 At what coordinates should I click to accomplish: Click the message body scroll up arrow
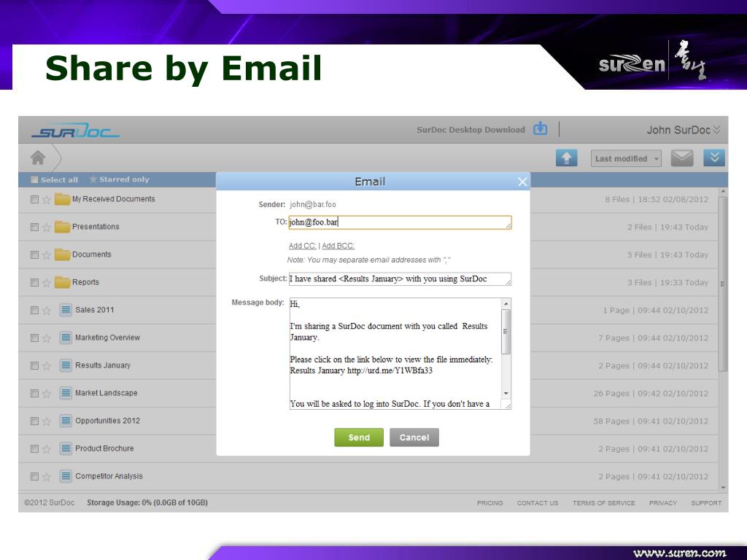click(506, 303)
